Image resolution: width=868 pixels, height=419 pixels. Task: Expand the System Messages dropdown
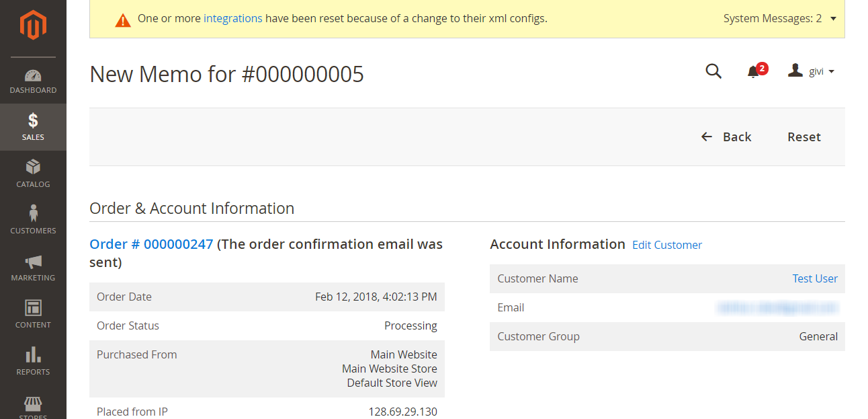coord(779,19)
